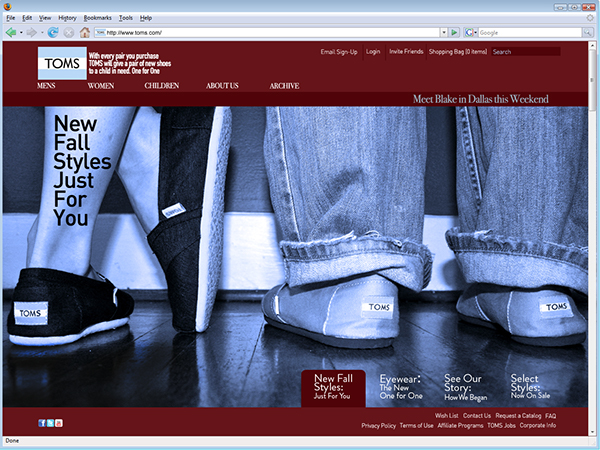Click the 'Done' status bar text
Image resolution: width=600 pixels, height=450 pixels.
pyautogui.click(x=12, y=441)
